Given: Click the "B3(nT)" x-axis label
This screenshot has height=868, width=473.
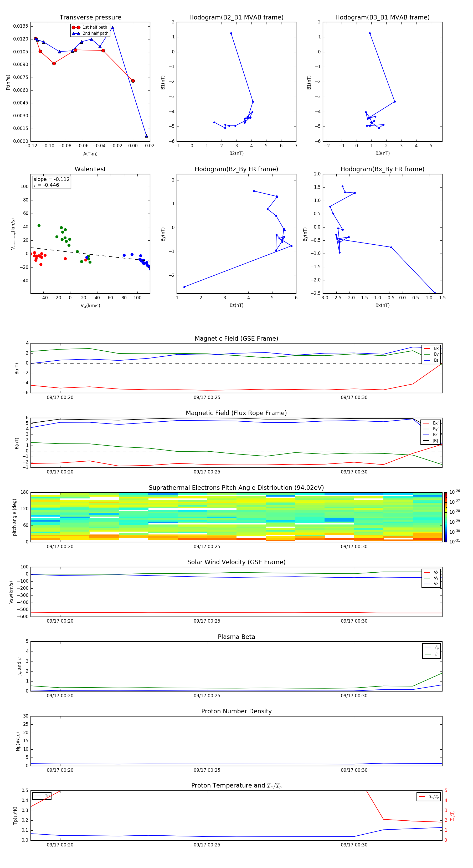Looking at the screenshot, I should [382, 153].
